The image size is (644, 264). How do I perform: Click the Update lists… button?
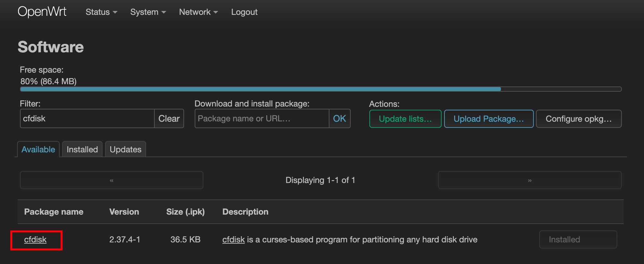pyautogui.click(x=405, y=119)
